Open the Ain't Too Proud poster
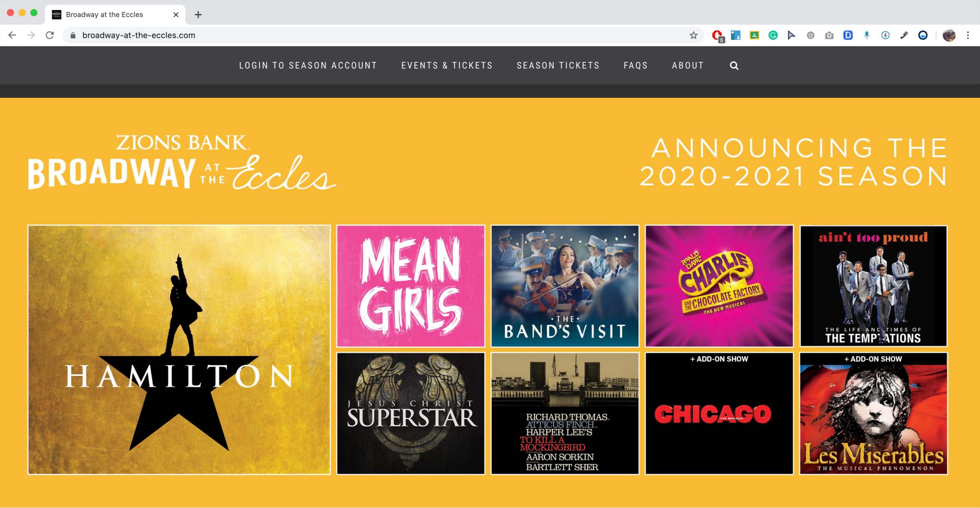Viewport: 980px width, 508px height. 874,286
